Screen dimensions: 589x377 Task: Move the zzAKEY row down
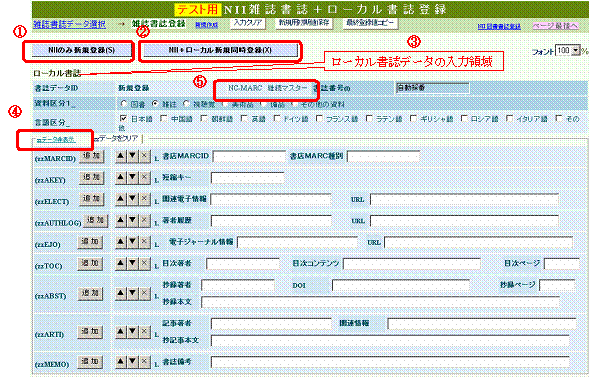(x=132, y=178)
